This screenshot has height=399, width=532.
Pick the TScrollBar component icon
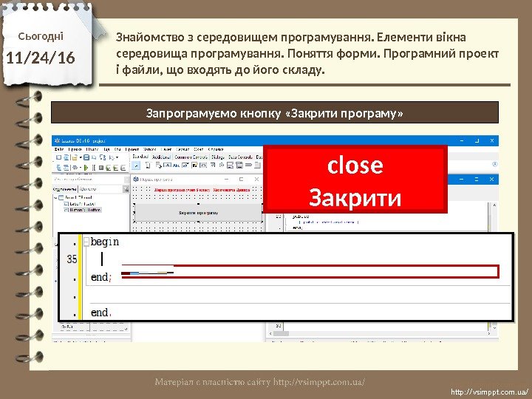(x=249, y=165)
